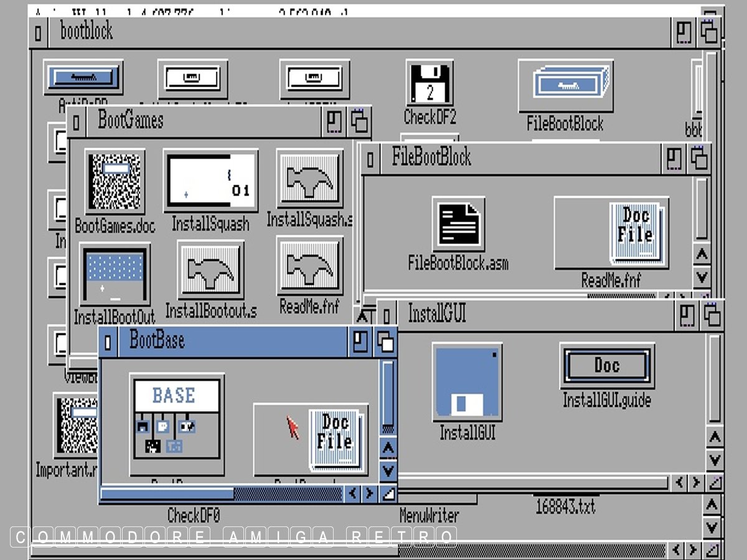
Task: Launch the InstallGUI floppy disk icon
Action: point(467,382)
